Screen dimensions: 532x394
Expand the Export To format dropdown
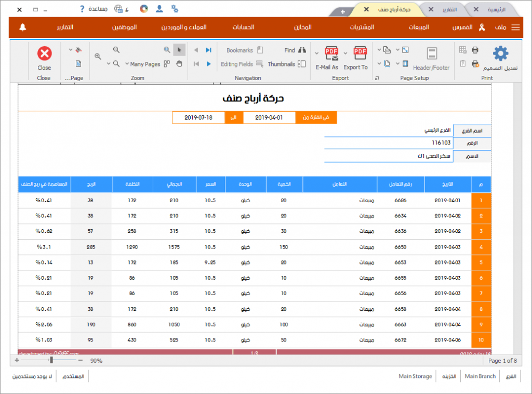coord(345,54)
